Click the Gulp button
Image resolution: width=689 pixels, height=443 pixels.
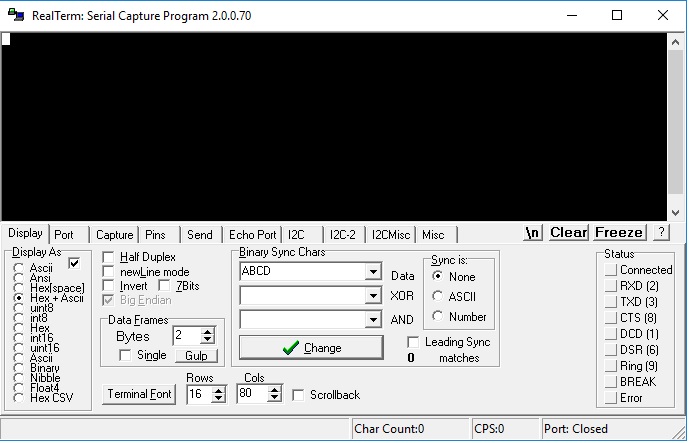pyautogui.click(x=196, y=356)
